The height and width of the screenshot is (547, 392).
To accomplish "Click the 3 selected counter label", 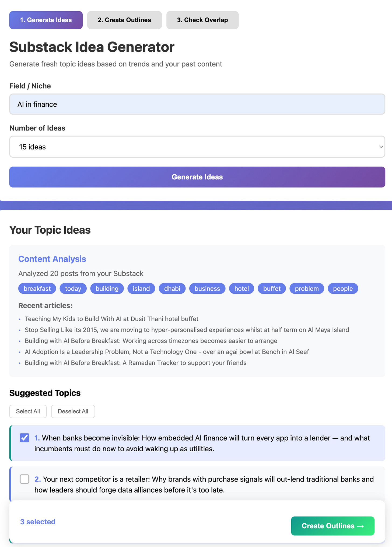I will tap(38, 522).
